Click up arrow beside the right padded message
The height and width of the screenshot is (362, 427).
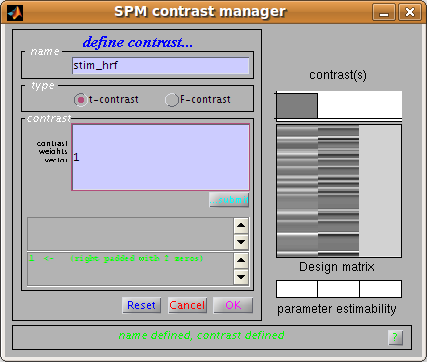click(241, 260)
